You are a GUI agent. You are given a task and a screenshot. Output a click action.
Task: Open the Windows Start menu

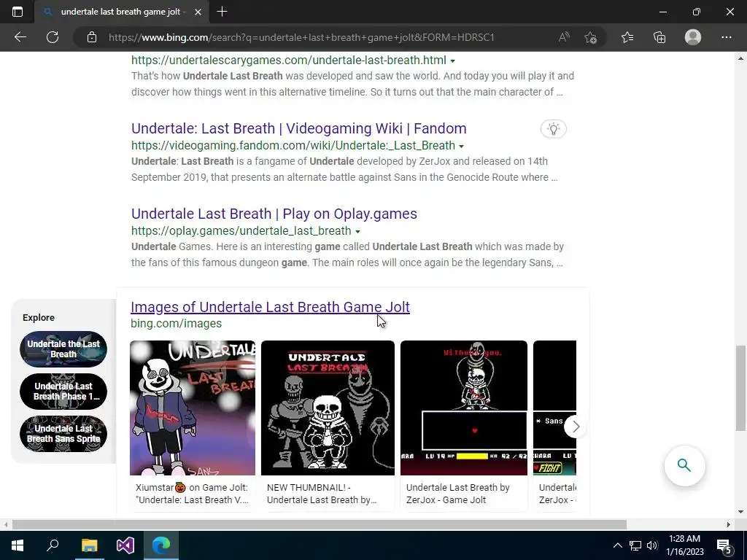(x=18, y=545)
